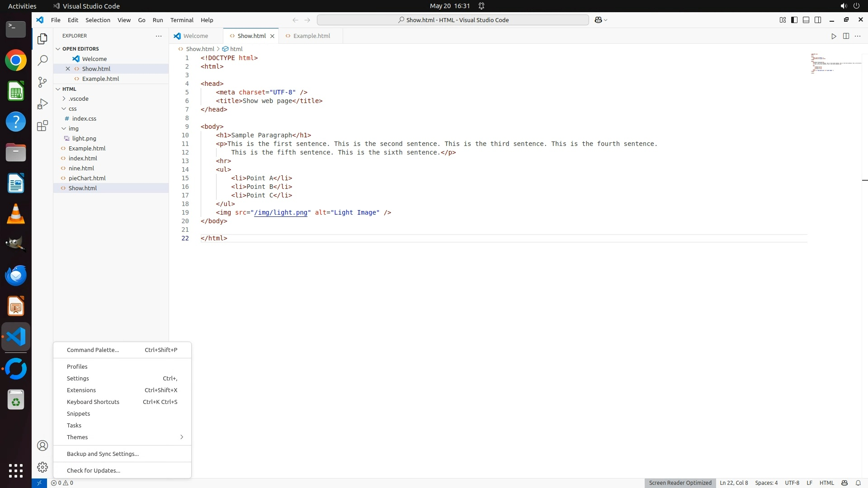Toggle the bottom Panel layout button
Image resolution: width=868 pixels, height=488 pixels.
pyautogui.click(x=806, y=20)
